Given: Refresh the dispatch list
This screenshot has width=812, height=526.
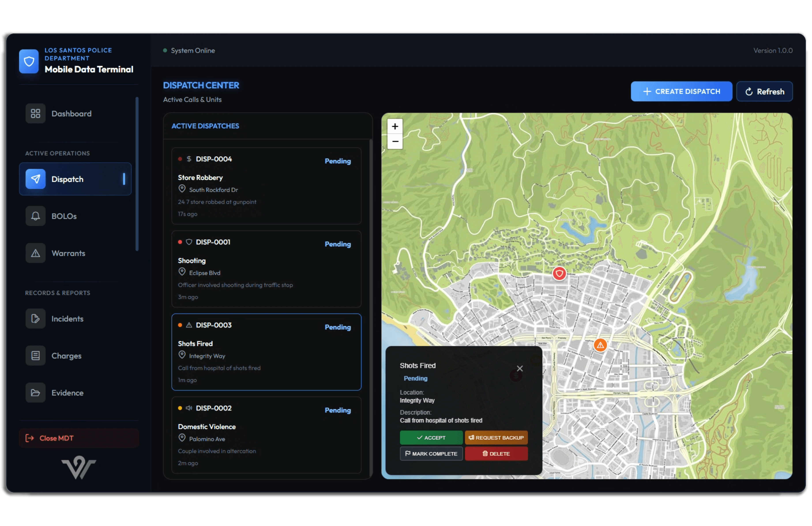Looking at the screenshot, I should [x=764, y=91].
